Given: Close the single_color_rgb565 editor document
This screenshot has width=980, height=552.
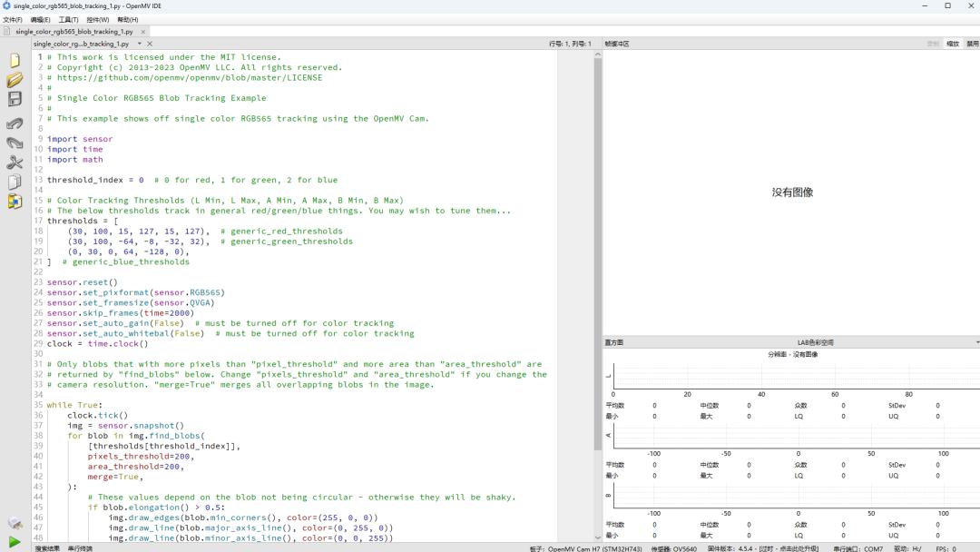Looking at the screenshot, I should click(150, 44).
